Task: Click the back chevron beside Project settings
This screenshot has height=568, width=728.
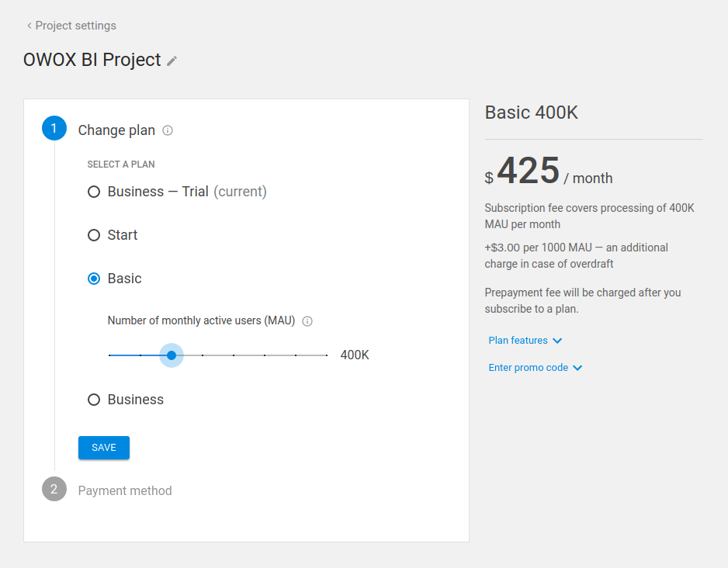Action: (29, 26)
